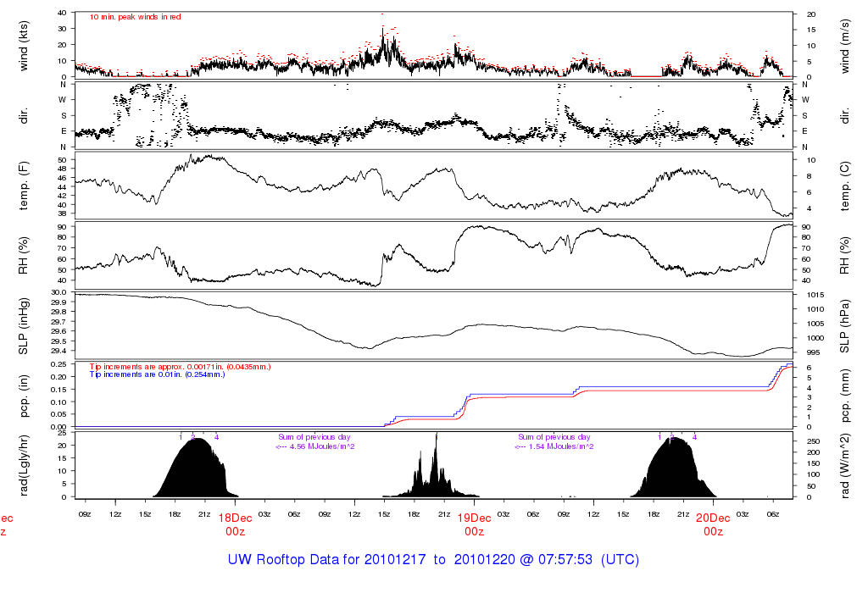868x593 pixels.
Task: Click the red tip increments "0.00171in." legend text
Action: point(180,367)
